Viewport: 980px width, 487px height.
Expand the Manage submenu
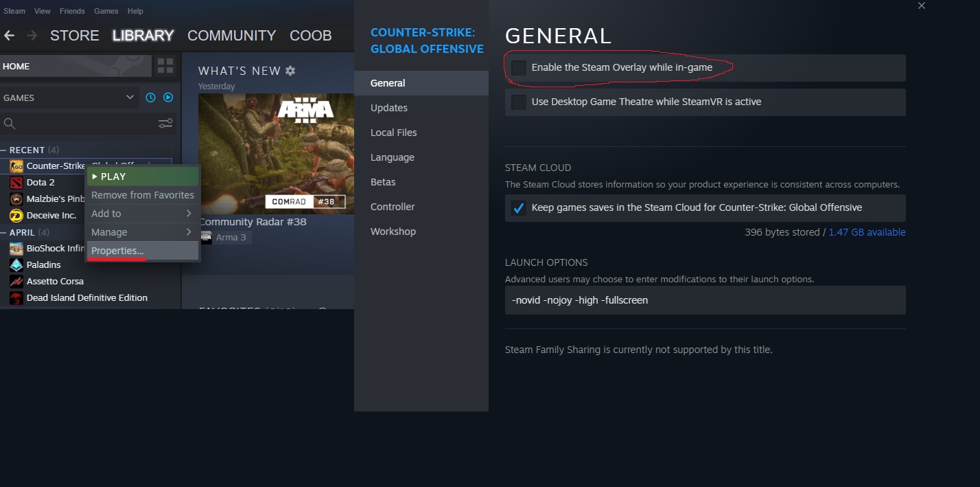pyautogui.click(x=142, y=232)
